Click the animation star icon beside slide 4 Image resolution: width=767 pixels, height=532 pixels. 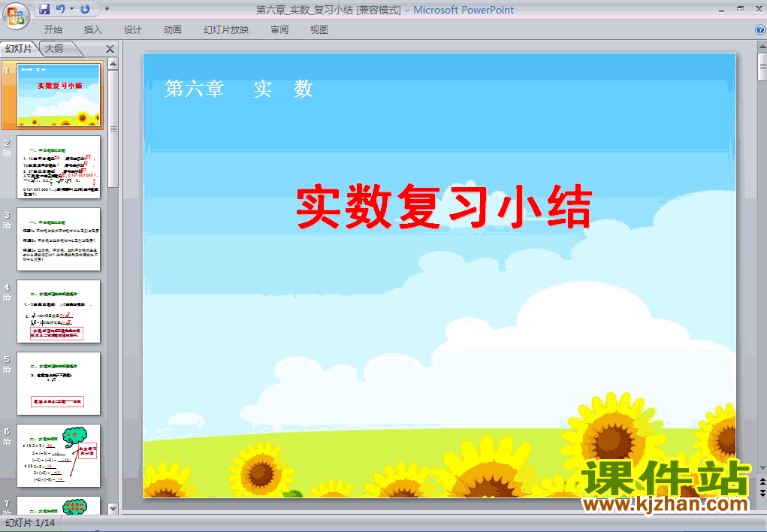click(7, 298)
